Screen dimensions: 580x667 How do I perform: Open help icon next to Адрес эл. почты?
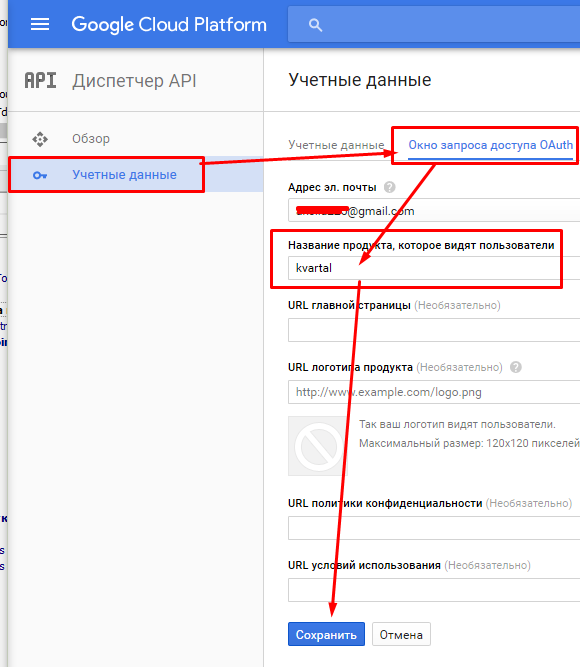pos(389,187)
